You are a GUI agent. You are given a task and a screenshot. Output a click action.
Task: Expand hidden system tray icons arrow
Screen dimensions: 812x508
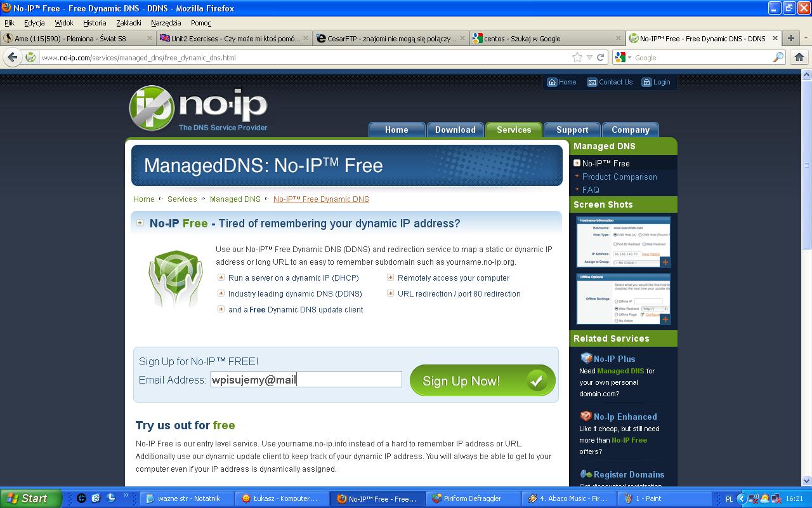point(741,498)
